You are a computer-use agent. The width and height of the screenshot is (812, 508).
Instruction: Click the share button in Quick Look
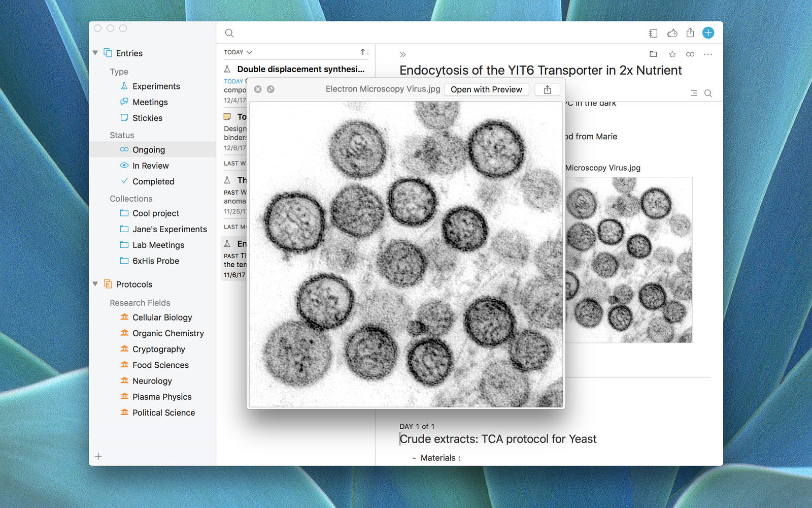click(x=547, y=89)
